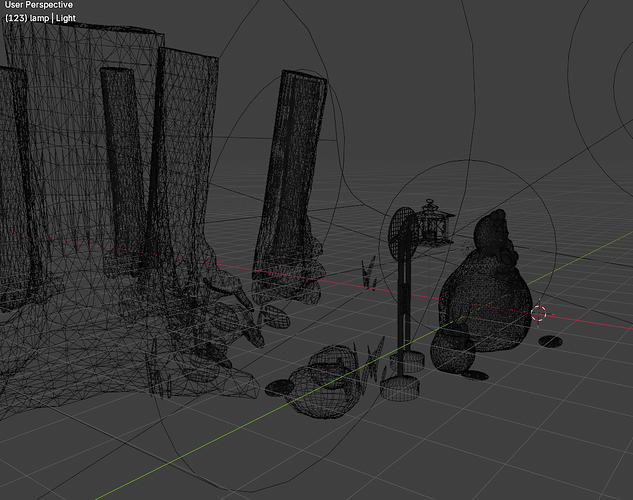Select the front cylinder base under the pole
Viewport: 633px width, 500px height.
click(400, 388)
